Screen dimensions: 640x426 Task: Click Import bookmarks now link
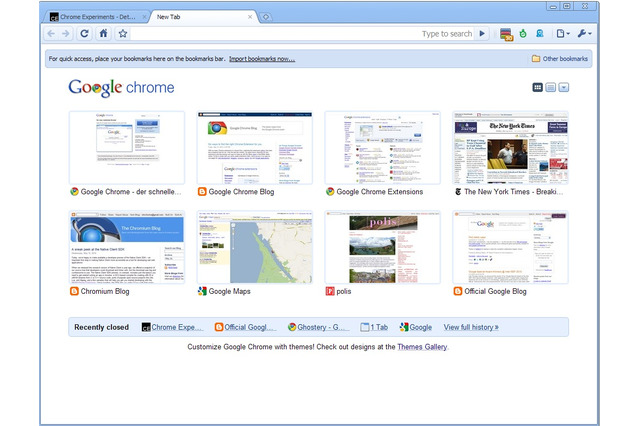point(262,59)
